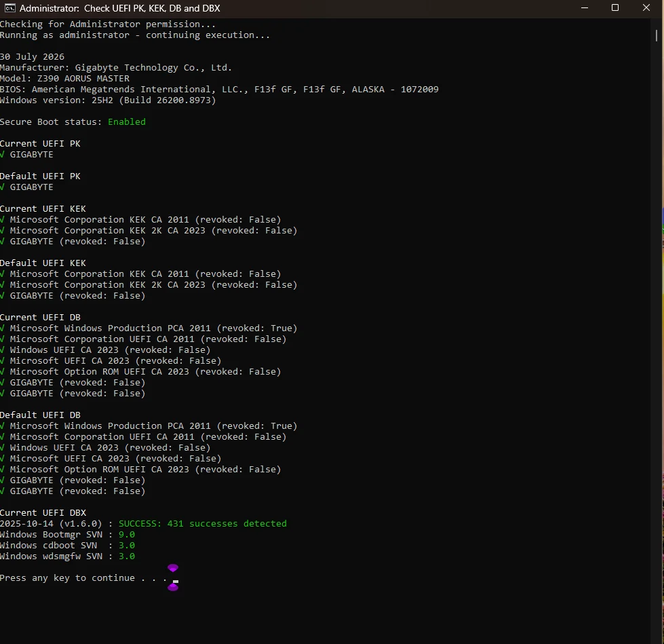This screenshot has height=644, width=664.
Task: Click Windows Production PCA 2011 under Current DB
Action: 153,328
